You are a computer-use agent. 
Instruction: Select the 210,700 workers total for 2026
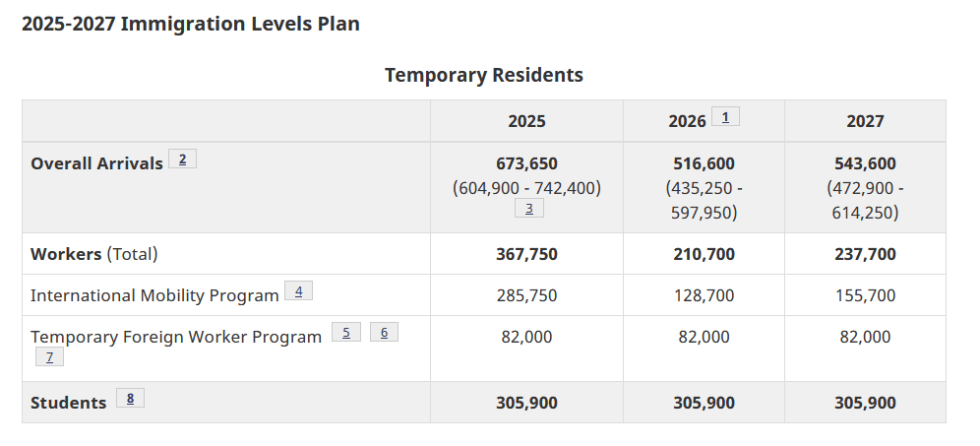tap(704, 255)
